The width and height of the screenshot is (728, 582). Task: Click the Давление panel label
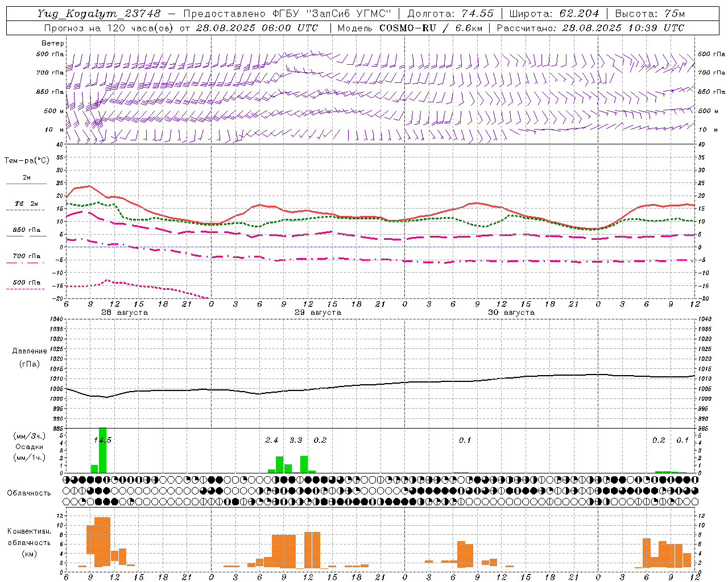(30, 351)
